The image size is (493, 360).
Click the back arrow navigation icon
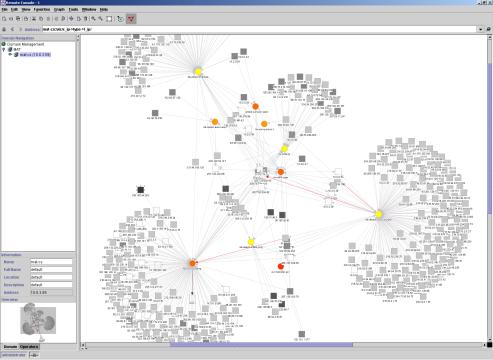pos(12,29)
